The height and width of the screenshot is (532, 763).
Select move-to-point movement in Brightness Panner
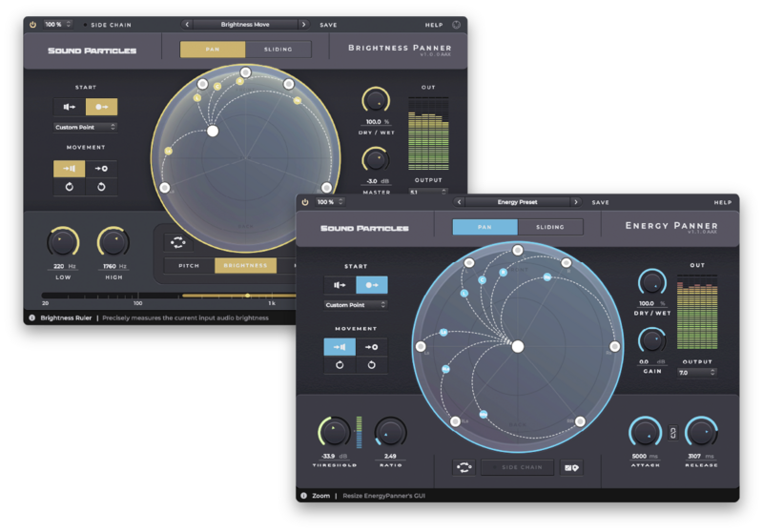click(101, 169)
